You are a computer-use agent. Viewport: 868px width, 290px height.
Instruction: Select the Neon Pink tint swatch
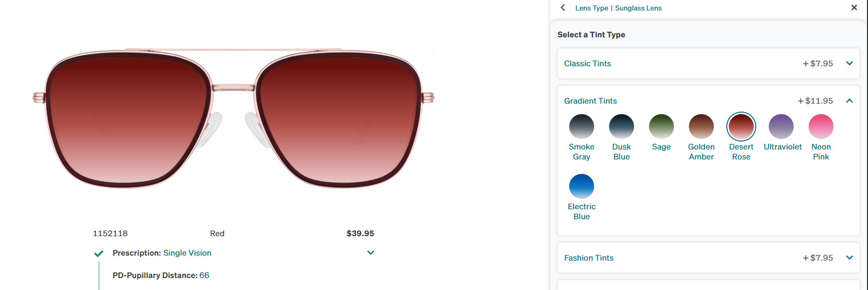coord(821,127)
